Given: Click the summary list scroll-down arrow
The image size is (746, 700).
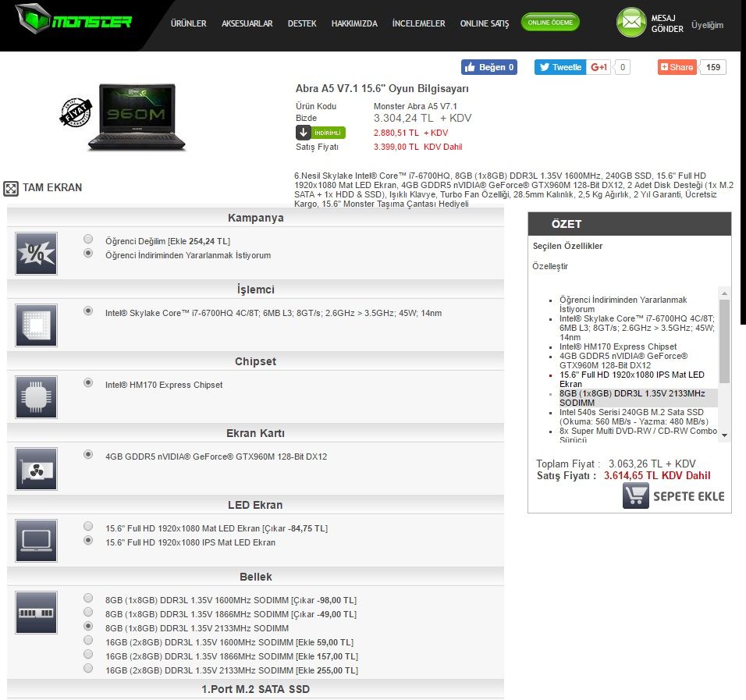Looking at the screenshot, I should point(724,435).
